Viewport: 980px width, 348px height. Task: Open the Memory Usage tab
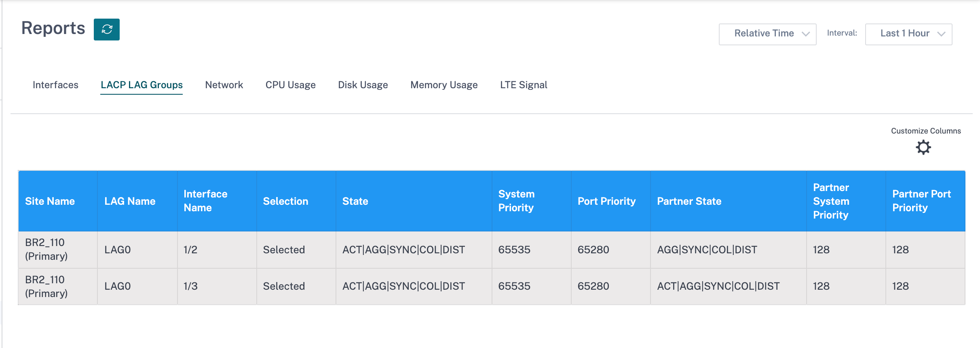coord(444,85)
